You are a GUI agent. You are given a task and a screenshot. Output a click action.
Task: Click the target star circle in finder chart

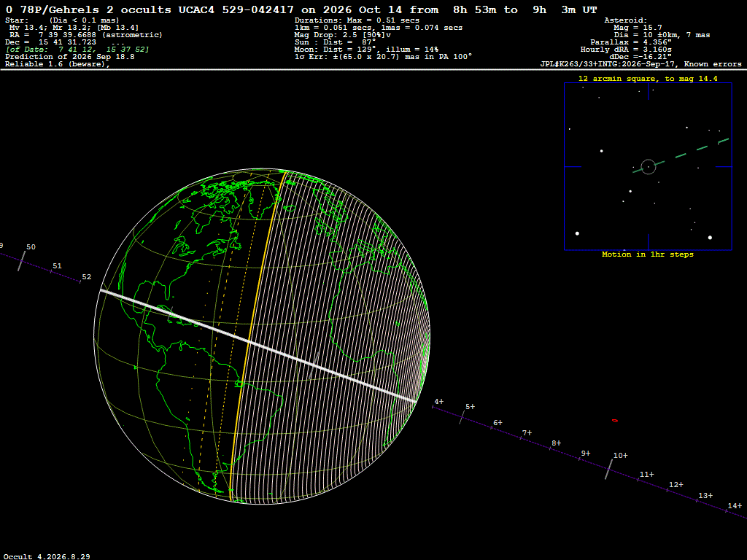click(649, 167)
